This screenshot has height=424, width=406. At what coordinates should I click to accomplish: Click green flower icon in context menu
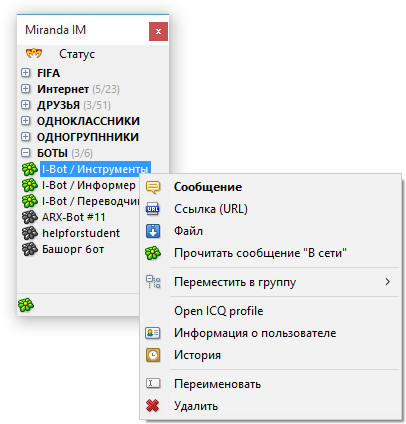click(153, 253)
